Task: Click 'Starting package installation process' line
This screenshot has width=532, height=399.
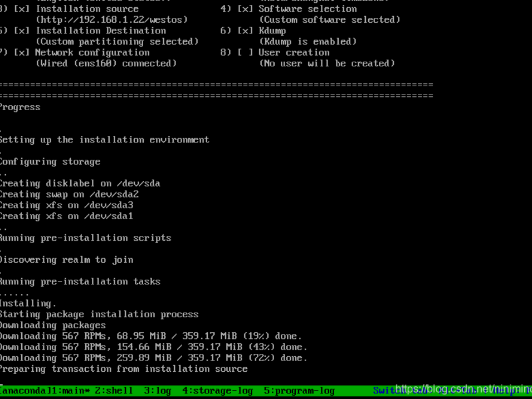Action: [x=99, y=314]
